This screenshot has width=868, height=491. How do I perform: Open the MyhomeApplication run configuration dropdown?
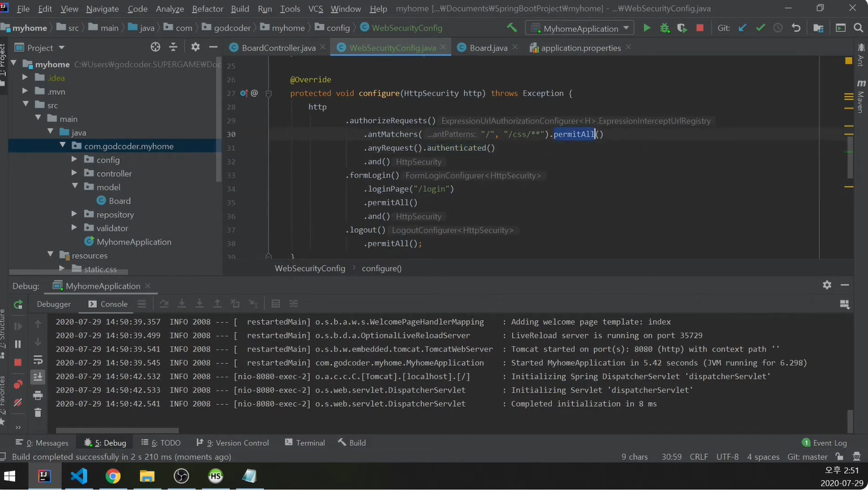click(580, 29)
